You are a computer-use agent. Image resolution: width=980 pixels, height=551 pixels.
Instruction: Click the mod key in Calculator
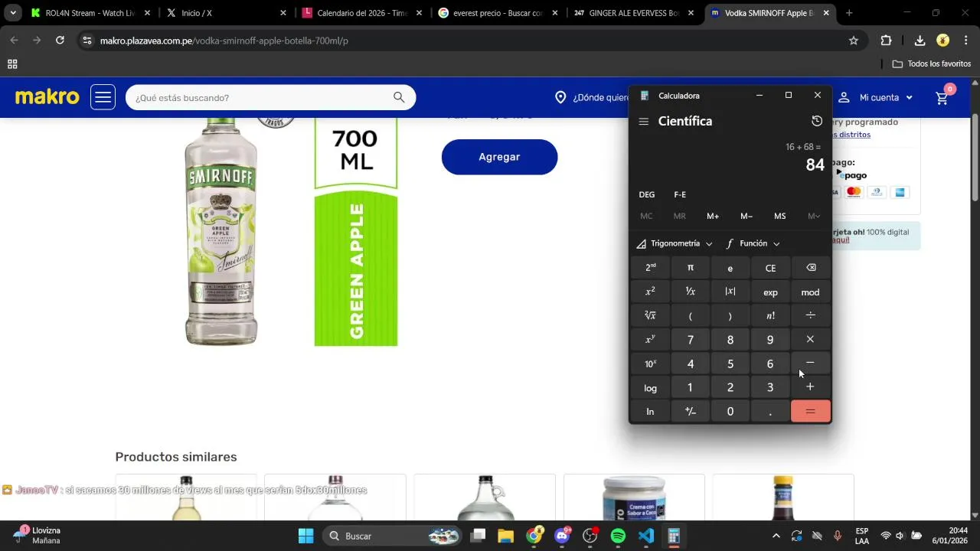(x=811, y=292)
